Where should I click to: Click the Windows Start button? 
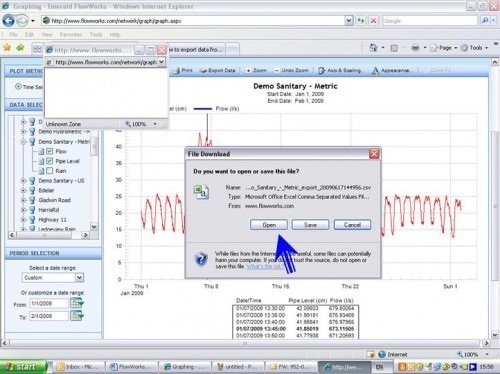click(x=23, y=367)
